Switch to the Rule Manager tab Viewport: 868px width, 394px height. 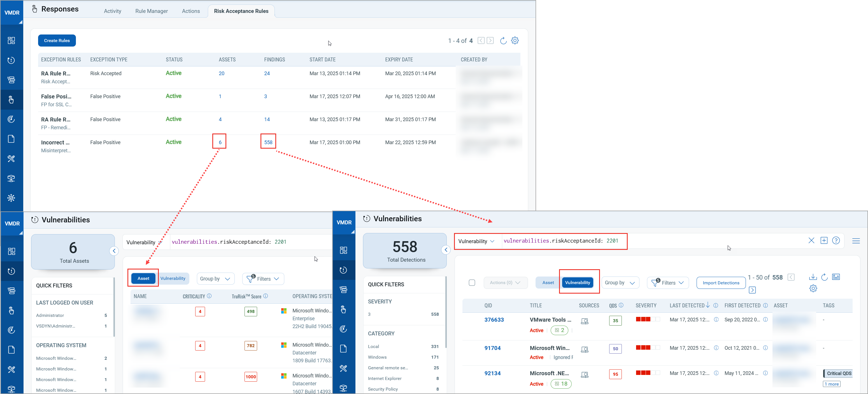point(151,11)
